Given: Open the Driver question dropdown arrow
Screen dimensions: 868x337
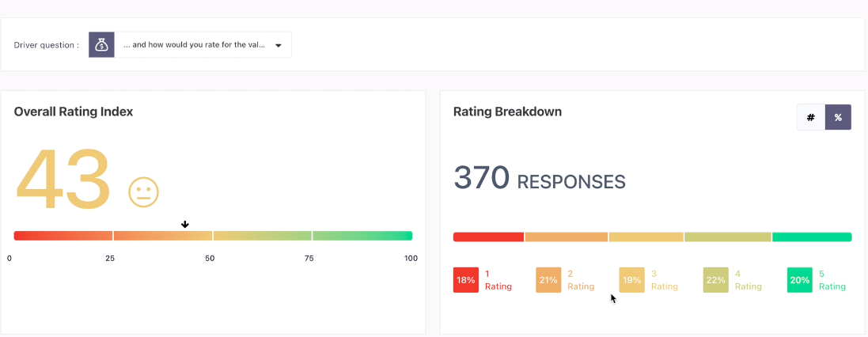Looking at the screenshot, I should [x=279, y=45].
